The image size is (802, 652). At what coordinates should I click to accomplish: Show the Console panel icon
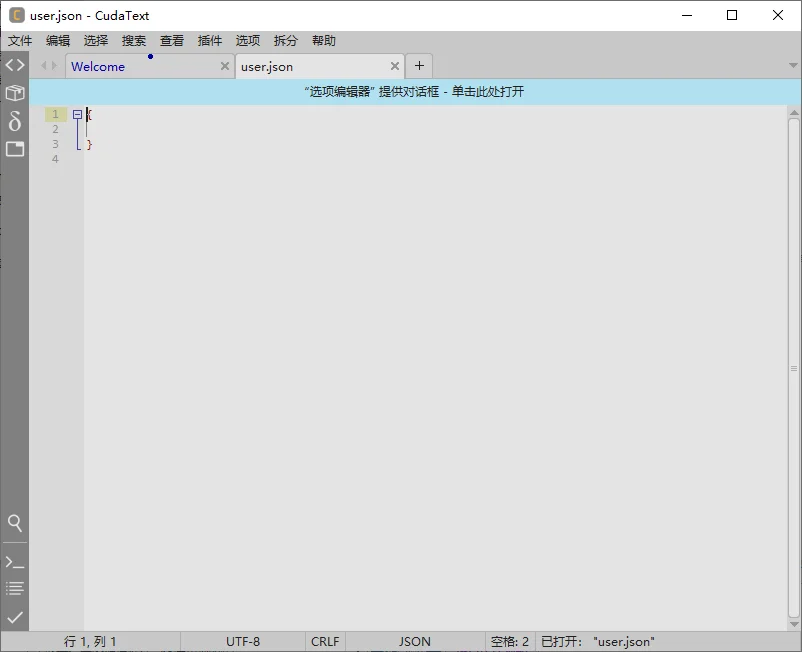pos(15,563)
